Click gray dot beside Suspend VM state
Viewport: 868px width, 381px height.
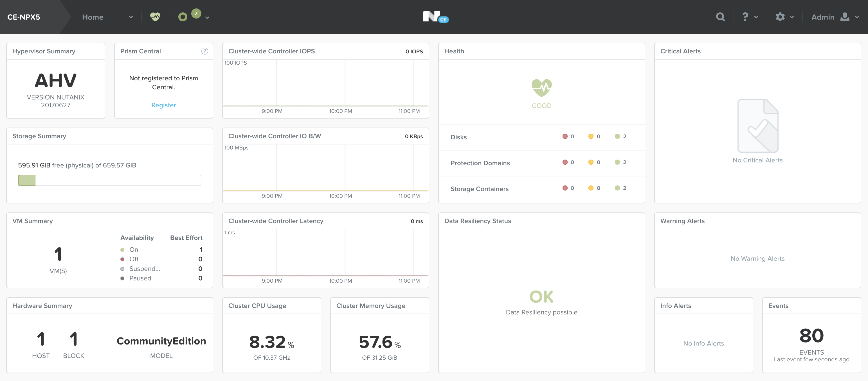coord(122,269)
